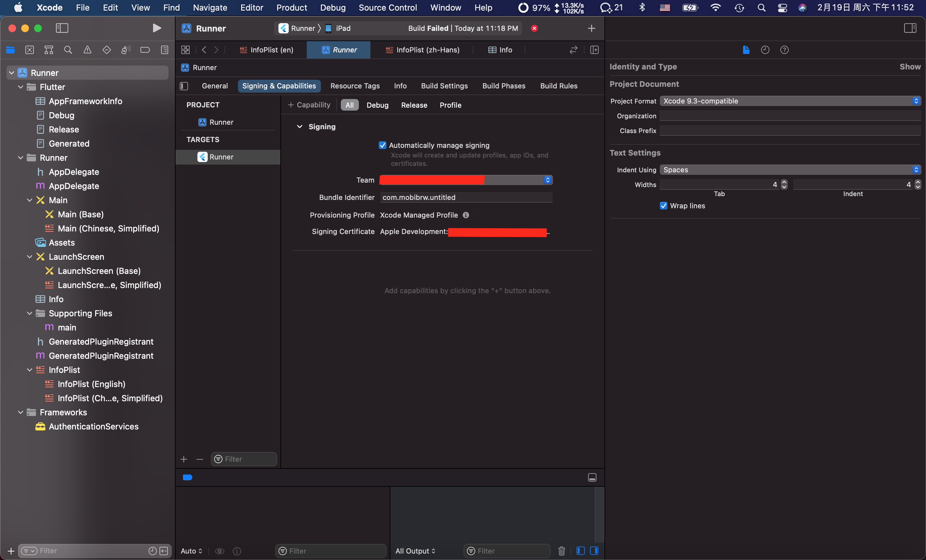Collapse the LaunchScreen group
Screen dimensions: 926x560
coord(30,257)
